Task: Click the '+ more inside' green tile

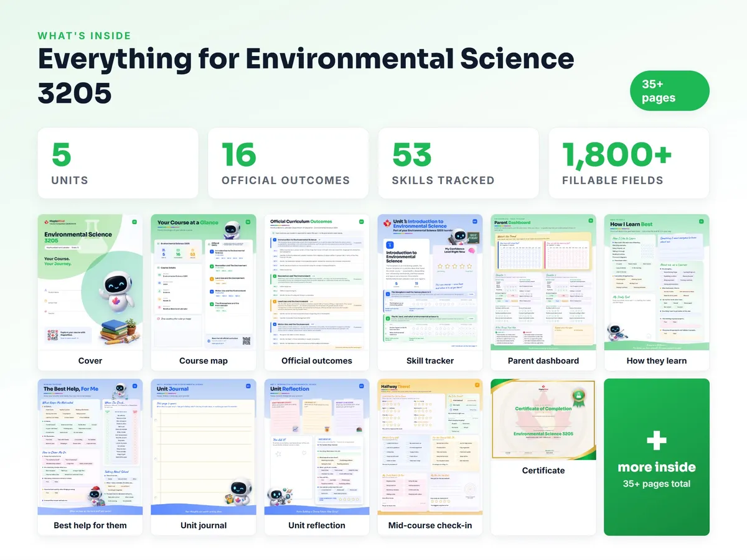Action: tap(657, 457)
